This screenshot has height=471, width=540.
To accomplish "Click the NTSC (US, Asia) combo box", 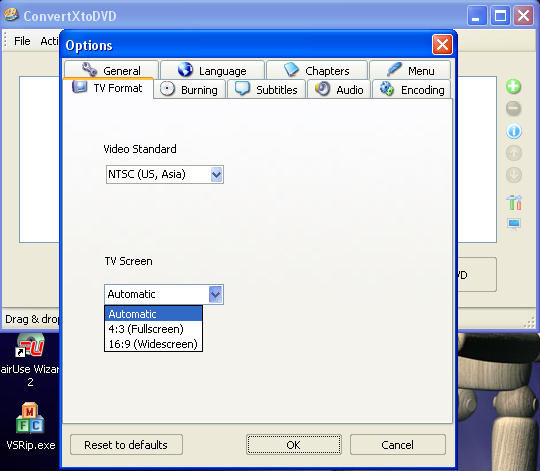I will coord(165,175).
